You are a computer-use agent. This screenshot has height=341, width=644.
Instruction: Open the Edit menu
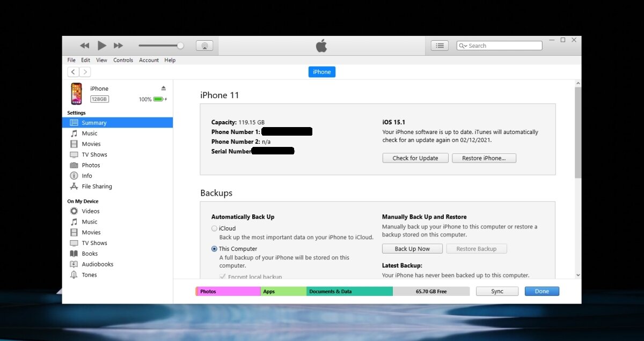point(86,60)
